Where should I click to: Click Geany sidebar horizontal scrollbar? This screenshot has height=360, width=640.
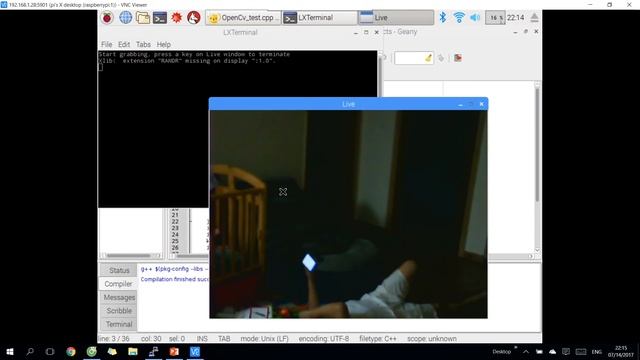click(x=131, y=256)
